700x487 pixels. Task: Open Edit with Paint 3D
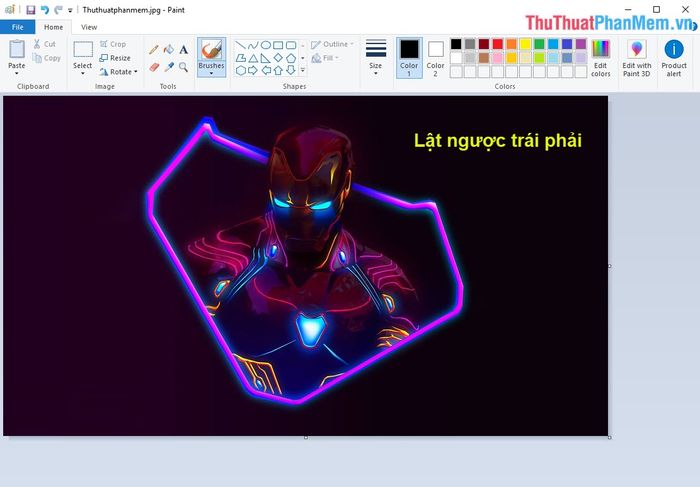tap(636, 57)
